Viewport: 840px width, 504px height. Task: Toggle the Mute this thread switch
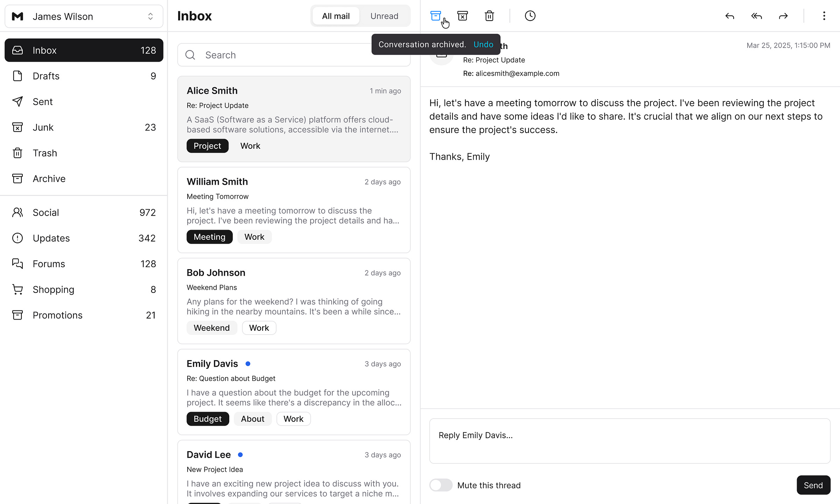click(x=441, y=485)
